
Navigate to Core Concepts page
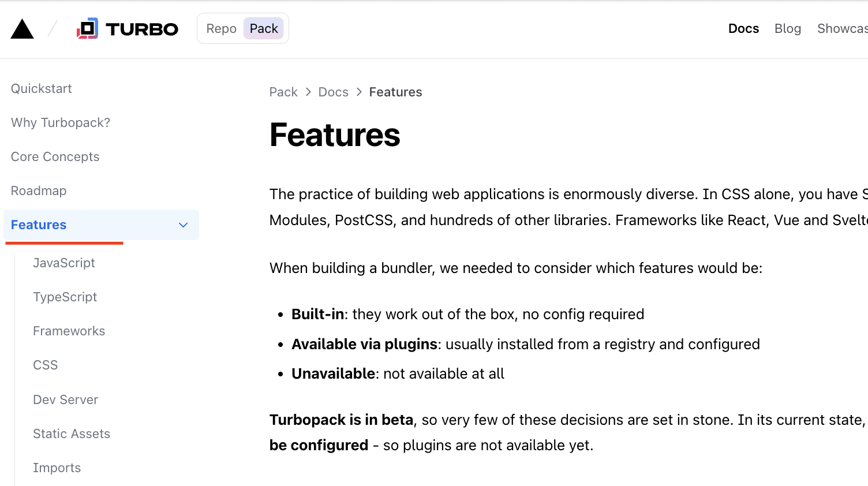tap(55, 157)
